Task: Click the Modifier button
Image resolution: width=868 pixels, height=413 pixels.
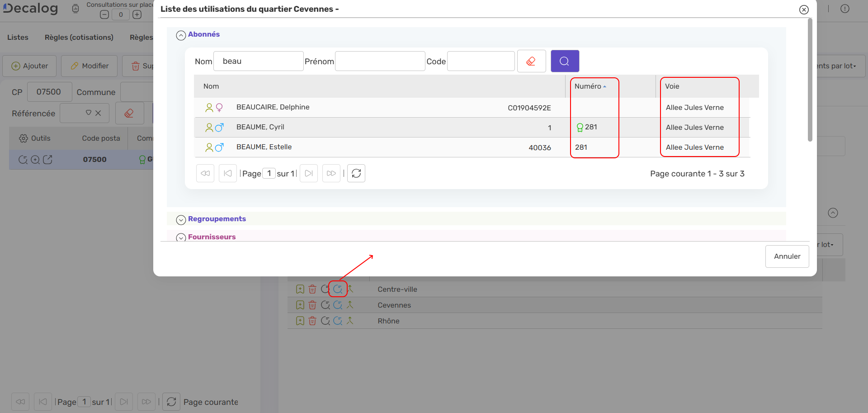Action: point(90,66)
